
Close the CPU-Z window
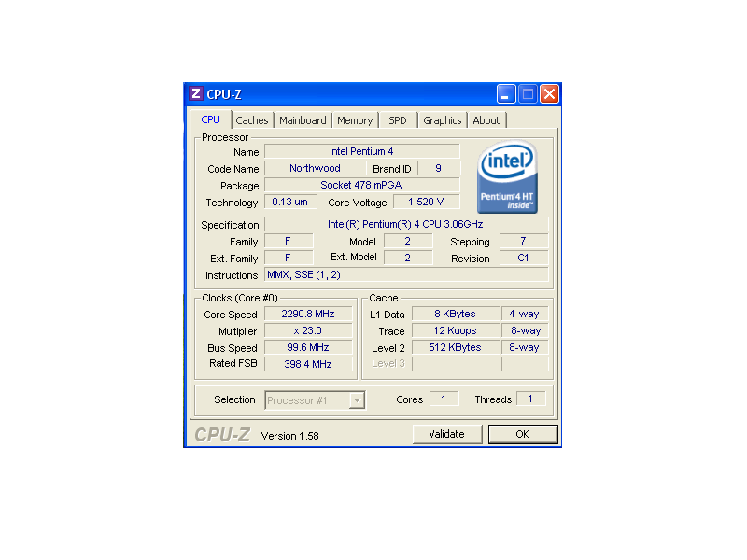549,94
